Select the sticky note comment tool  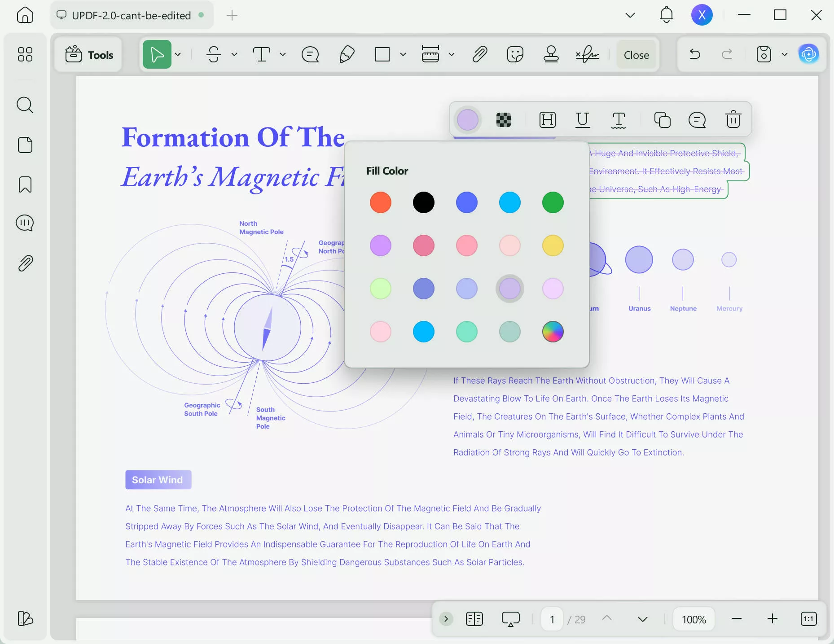310,55
